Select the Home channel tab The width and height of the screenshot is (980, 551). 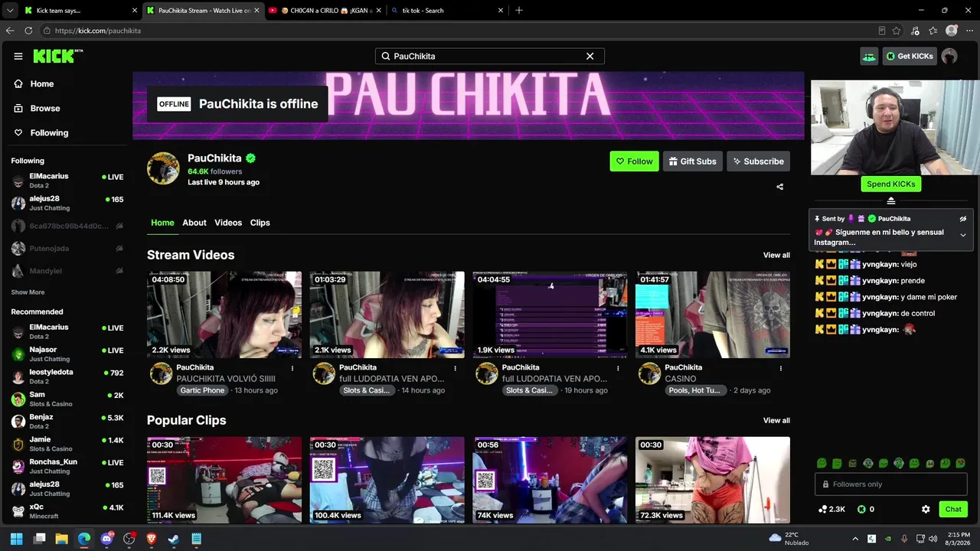click(162, 223)
